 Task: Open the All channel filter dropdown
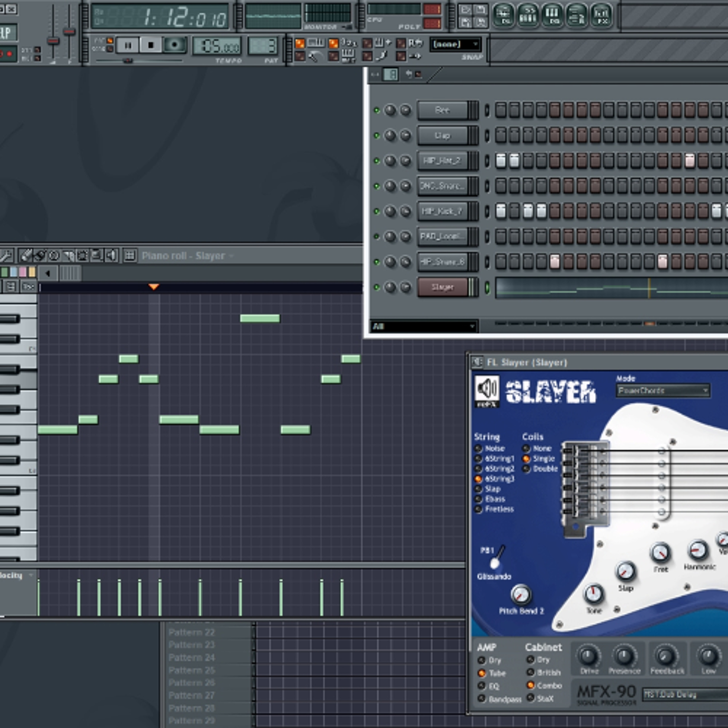(x=424, y=326)
